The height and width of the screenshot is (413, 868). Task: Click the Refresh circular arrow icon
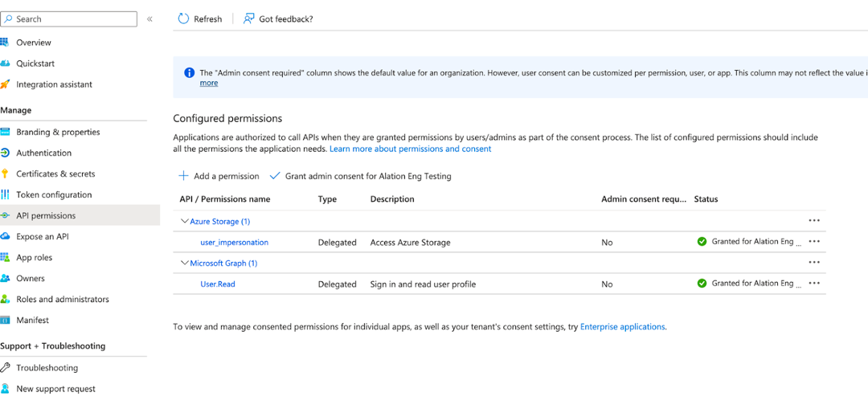183,18
